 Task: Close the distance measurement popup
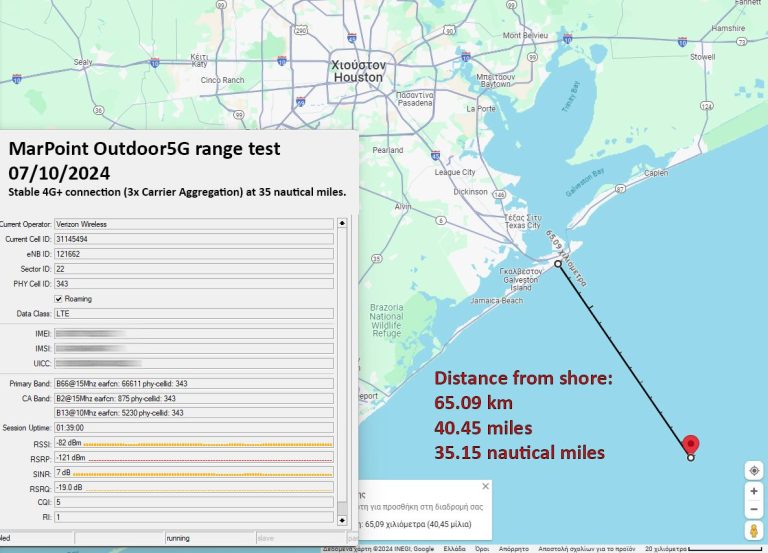point(485,487)
